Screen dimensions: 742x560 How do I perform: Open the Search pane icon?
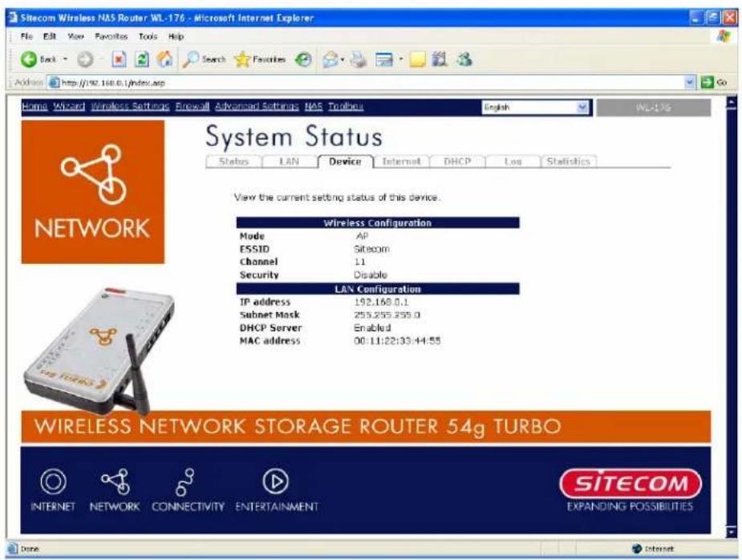pos(191,59)
